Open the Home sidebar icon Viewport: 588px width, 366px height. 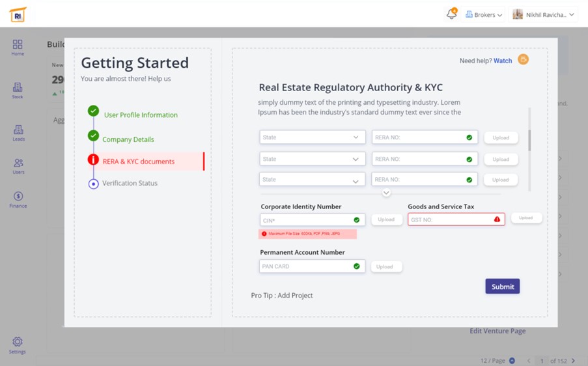pyautogui.click(x=18, y=46)
